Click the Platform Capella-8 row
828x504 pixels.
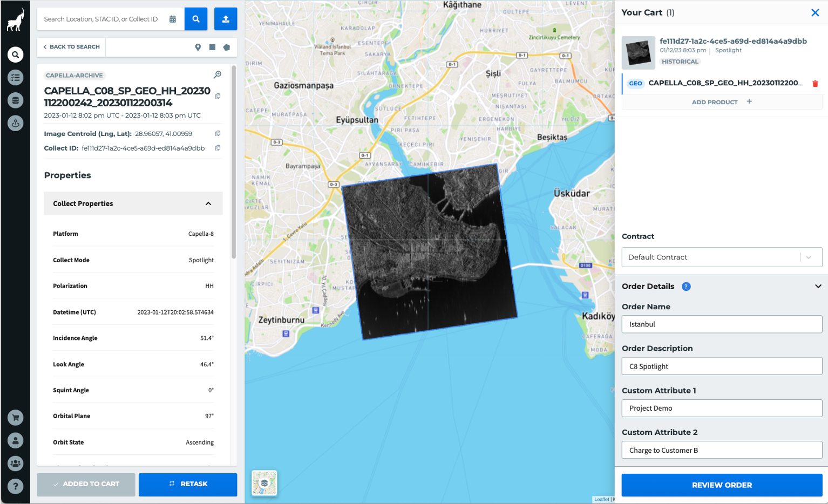133,234
